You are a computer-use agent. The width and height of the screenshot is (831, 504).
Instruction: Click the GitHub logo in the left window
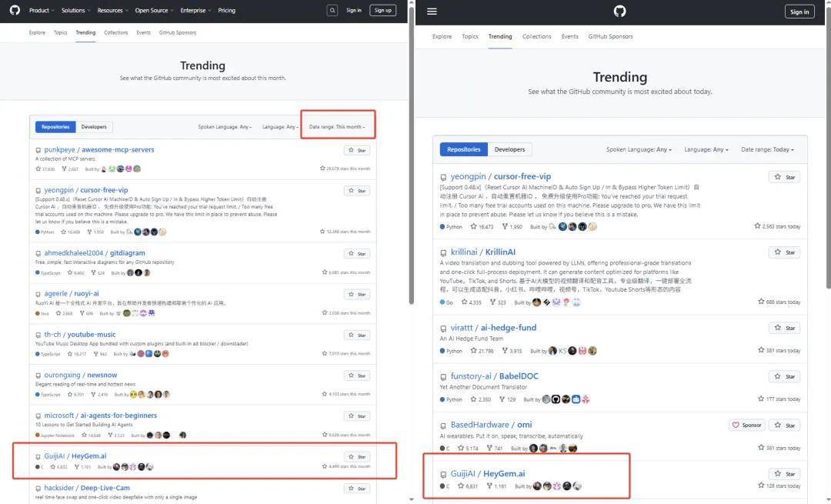[15, 10]
